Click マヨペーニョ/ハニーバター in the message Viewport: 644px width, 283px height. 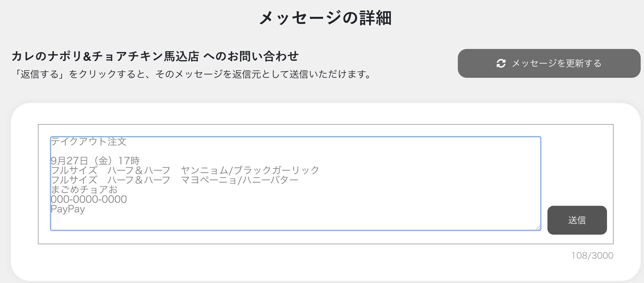(x=239, y=180)
